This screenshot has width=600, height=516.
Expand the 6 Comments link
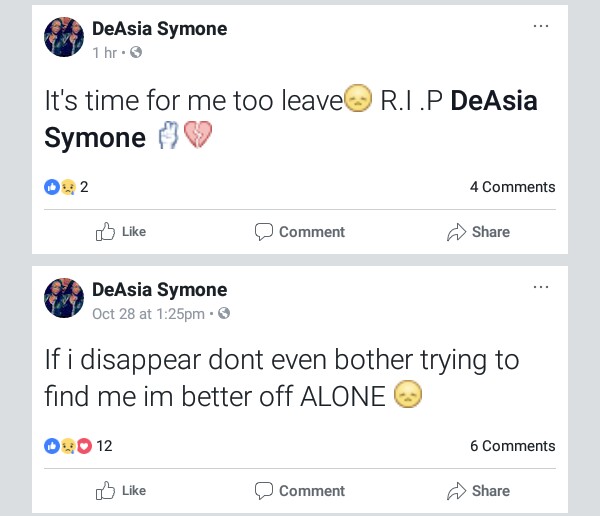click(x=512, y=446)
